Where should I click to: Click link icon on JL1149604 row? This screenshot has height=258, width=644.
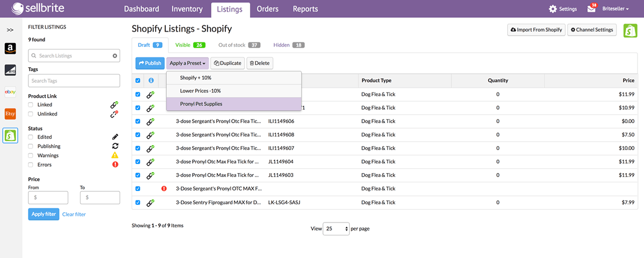151,162
